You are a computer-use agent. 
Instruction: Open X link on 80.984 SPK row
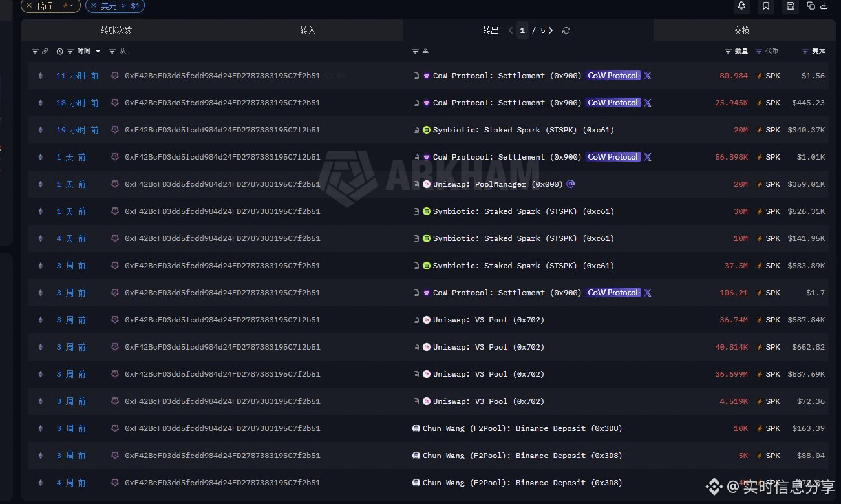click(648, 76)
